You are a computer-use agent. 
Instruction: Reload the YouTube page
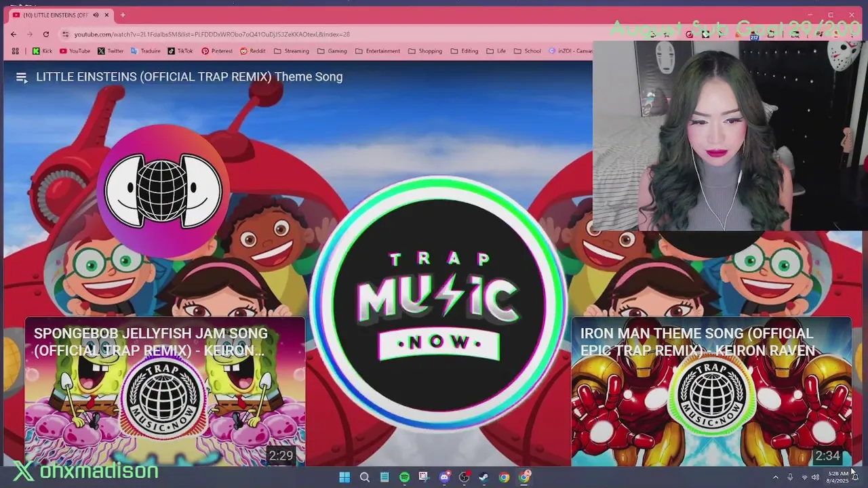pos(46,34)
